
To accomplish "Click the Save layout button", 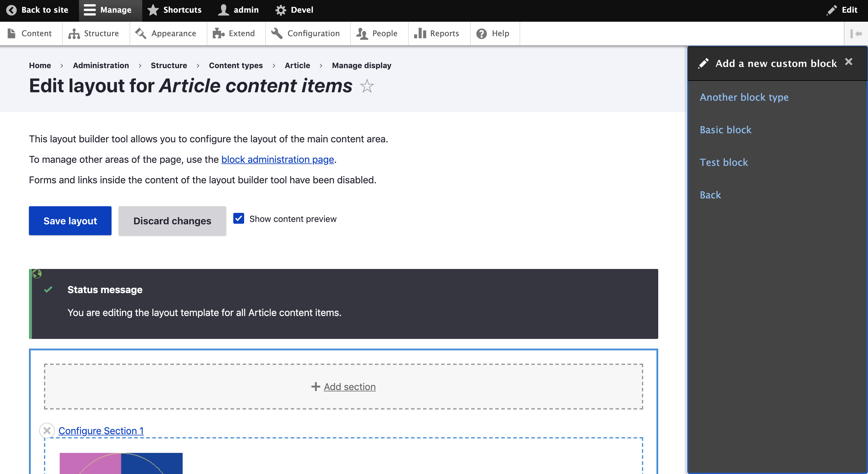I will (70, 220).
